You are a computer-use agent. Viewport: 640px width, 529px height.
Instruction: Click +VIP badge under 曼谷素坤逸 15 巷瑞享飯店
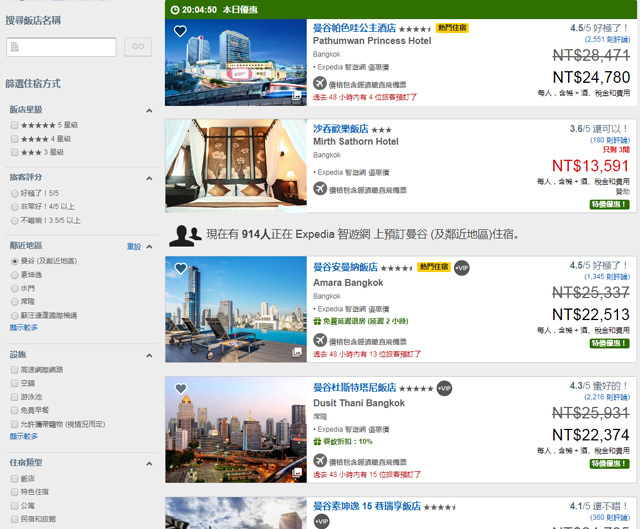point(322,521)
